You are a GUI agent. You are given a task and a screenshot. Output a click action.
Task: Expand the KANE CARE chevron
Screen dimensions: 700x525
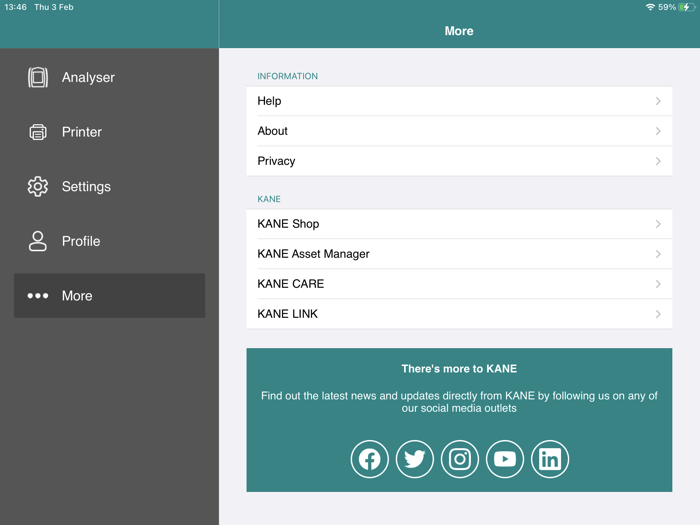658,284
